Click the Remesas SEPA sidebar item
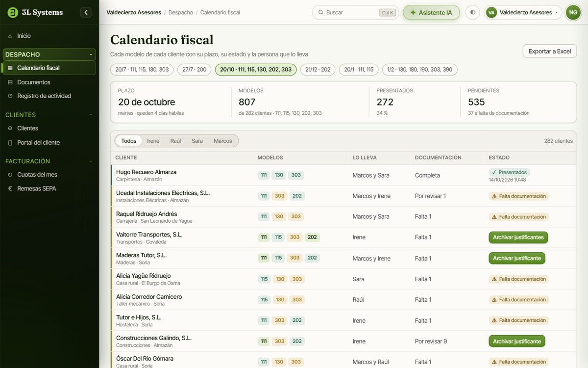588x368 pixels. 49,188
